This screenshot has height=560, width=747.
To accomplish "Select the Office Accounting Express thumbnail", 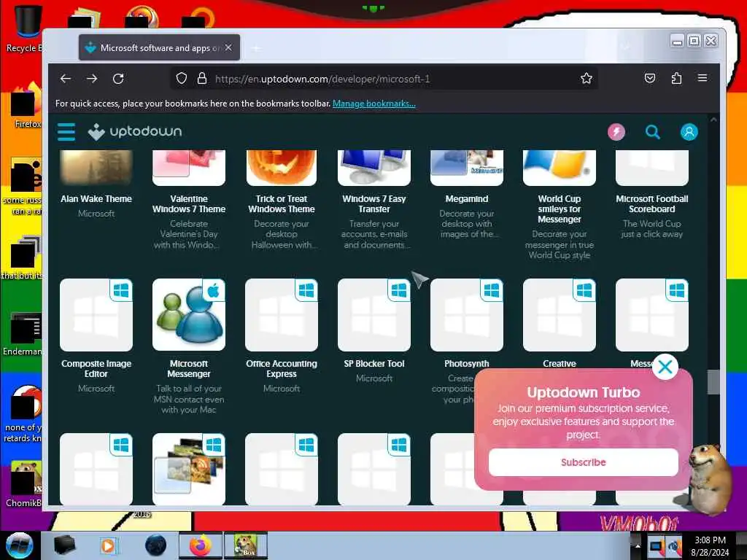I will [282, 315].
